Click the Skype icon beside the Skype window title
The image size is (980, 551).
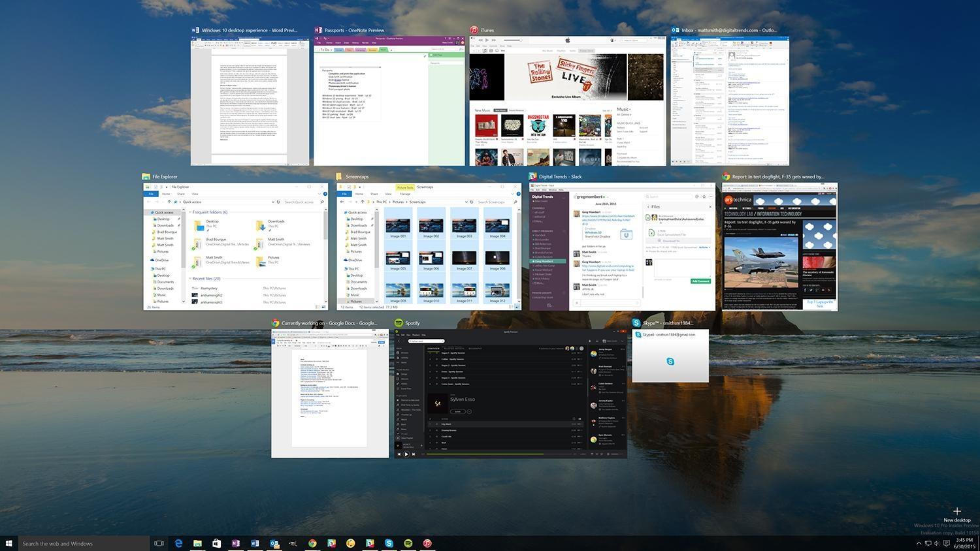tap(636, 323)
